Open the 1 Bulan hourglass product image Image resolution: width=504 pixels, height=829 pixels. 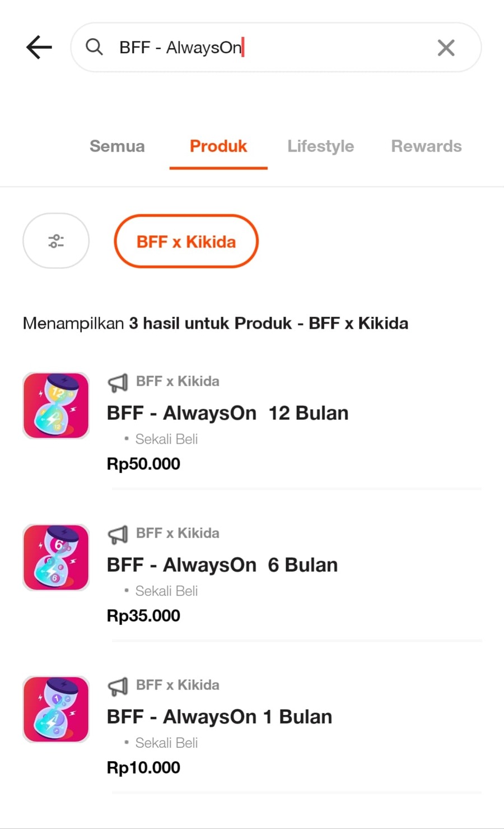pos(56,709)
